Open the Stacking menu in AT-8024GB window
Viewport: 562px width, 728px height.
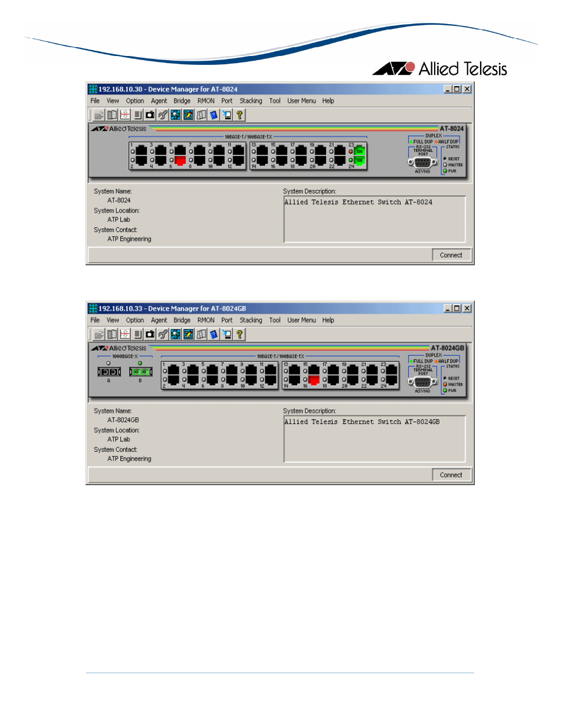pyautogui.click(x=251, y=320)
